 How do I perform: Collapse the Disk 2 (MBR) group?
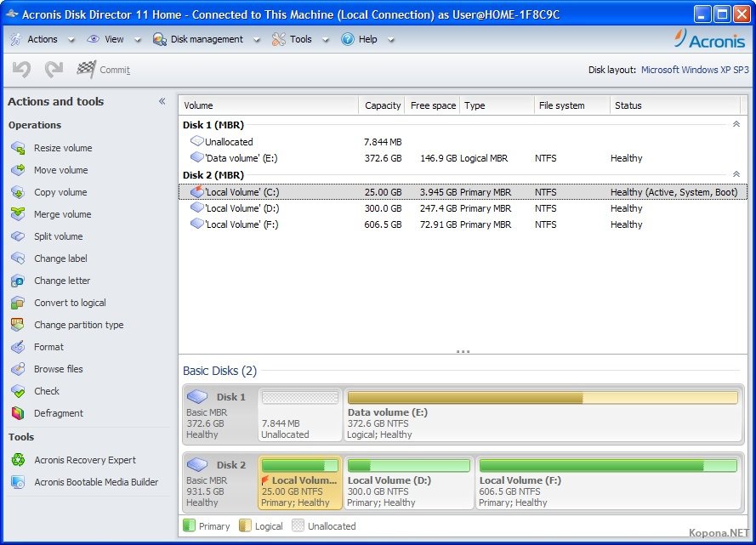coord(736,175)
